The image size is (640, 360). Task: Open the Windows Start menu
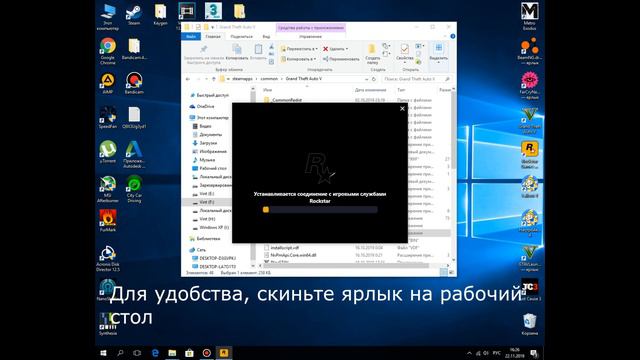point(103,353)
